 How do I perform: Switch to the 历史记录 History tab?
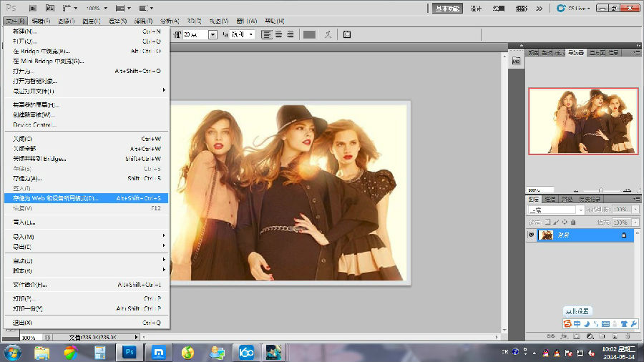[590, 199]
